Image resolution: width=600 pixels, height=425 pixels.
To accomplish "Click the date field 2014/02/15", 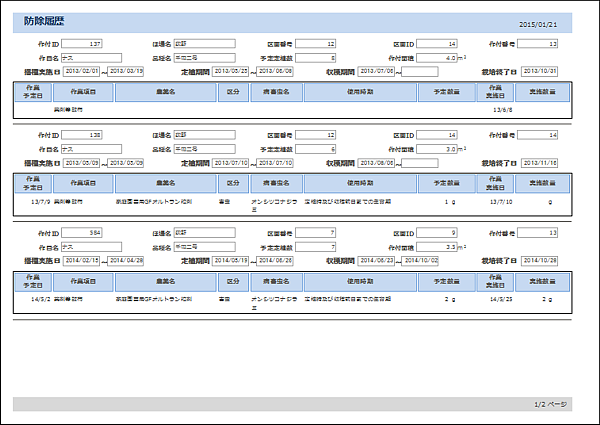I will 84,258.
